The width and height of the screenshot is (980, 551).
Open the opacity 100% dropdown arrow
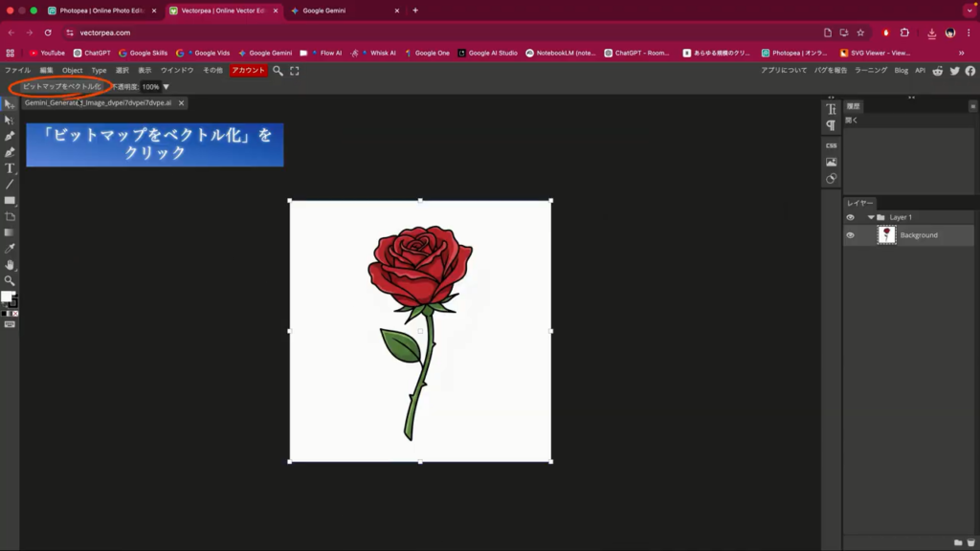point(166,87)
